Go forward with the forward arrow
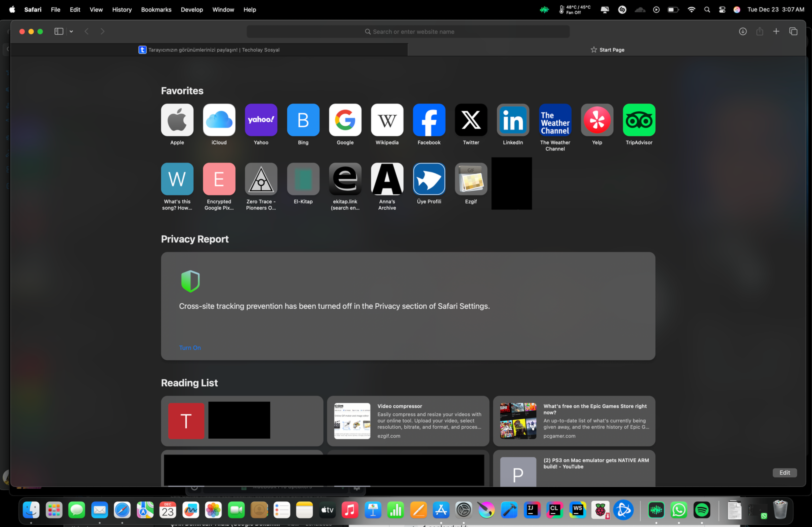Viewport: 812px width, 527px height. point(102,31)
